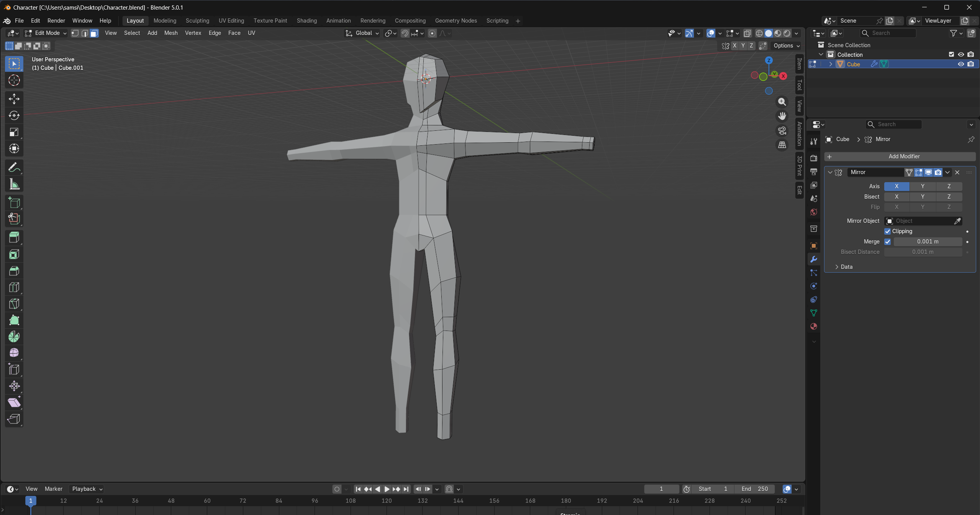Choose the Spin tool

coord(14,336)
